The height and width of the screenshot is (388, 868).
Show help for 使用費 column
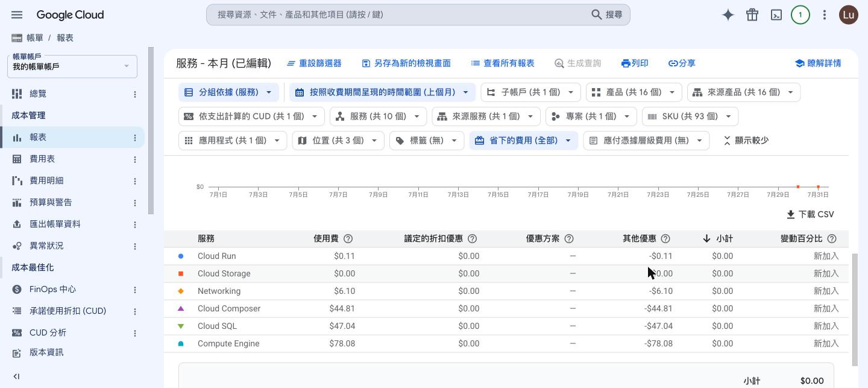coord(348,239)
